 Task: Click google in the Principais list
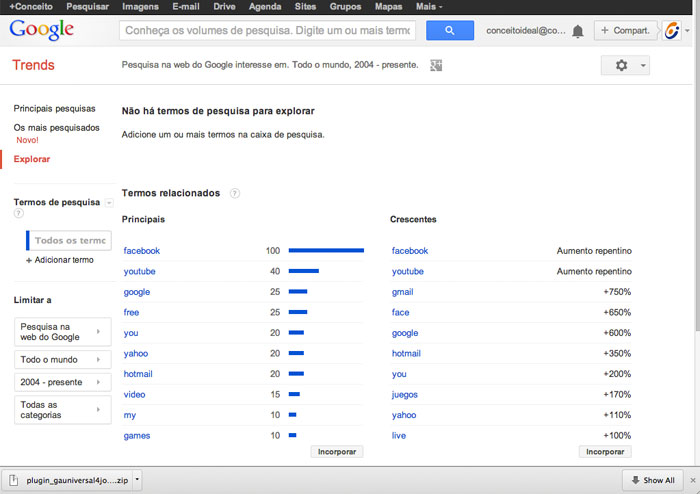point(137,292)
